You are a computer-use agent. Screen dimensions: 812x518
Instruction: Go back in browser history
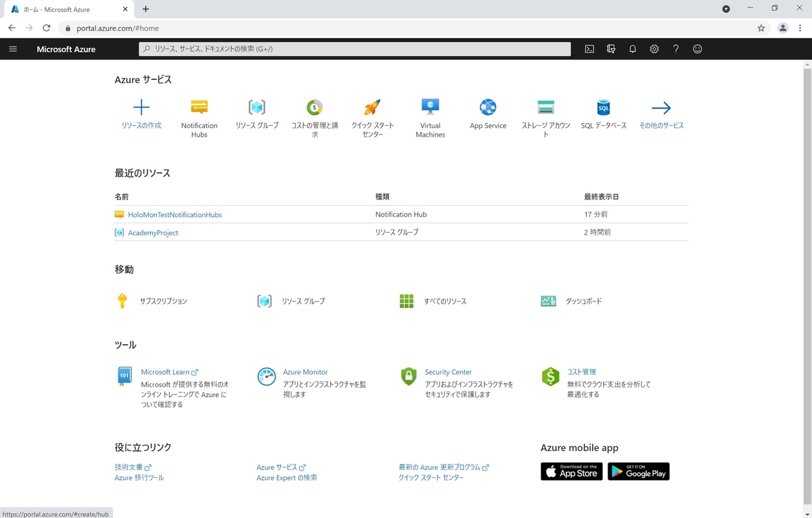tap(12, 28)
